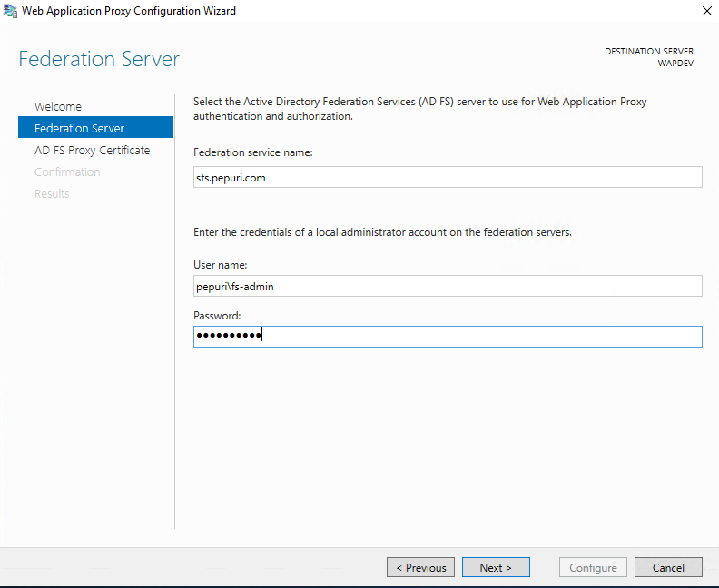Click the wizard application icon in title bar
Image resolution: width=719 pixels, height=588 pixels.
(x=10, y=11)
